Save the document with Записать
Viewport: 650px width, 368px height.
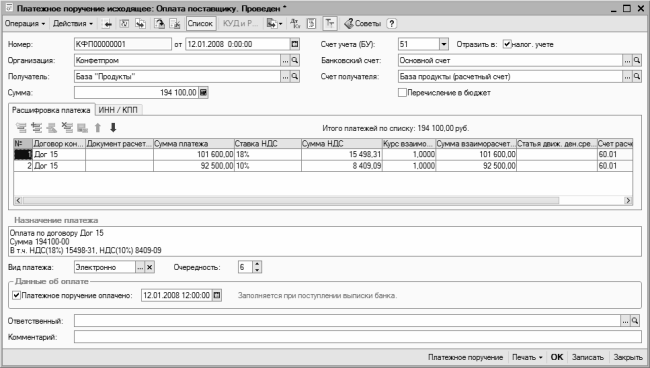[588, 357]
